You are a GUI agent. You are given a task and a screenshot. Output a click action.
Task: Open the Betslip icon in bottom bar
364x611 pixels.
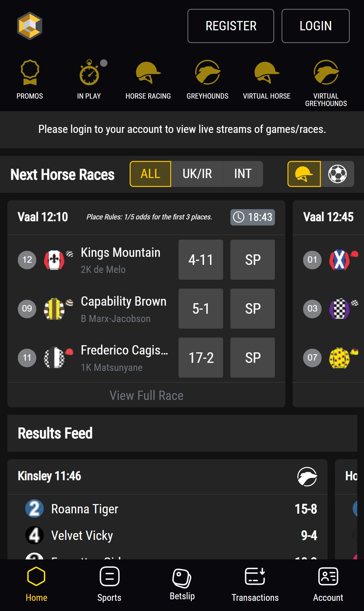click(182, 578)
